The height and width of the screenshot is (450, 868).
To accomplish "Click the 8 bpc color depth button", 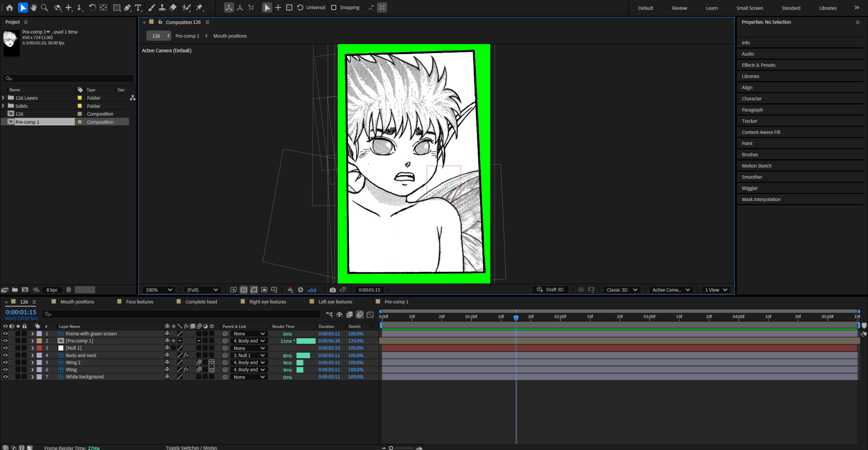I will [52, 290].
